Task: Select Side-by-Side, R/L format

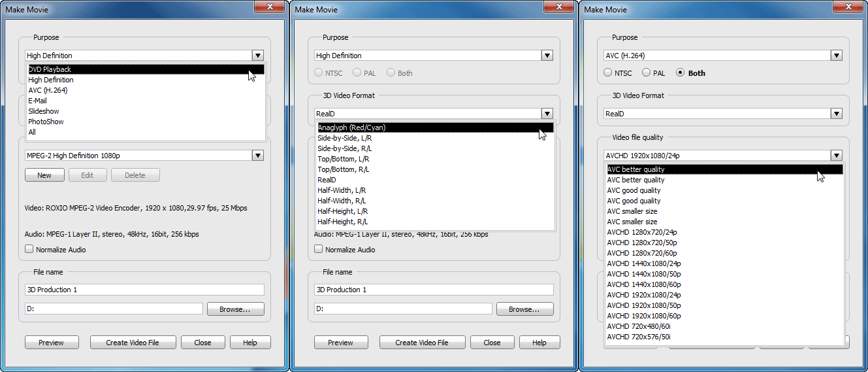Action: (435, 148)
